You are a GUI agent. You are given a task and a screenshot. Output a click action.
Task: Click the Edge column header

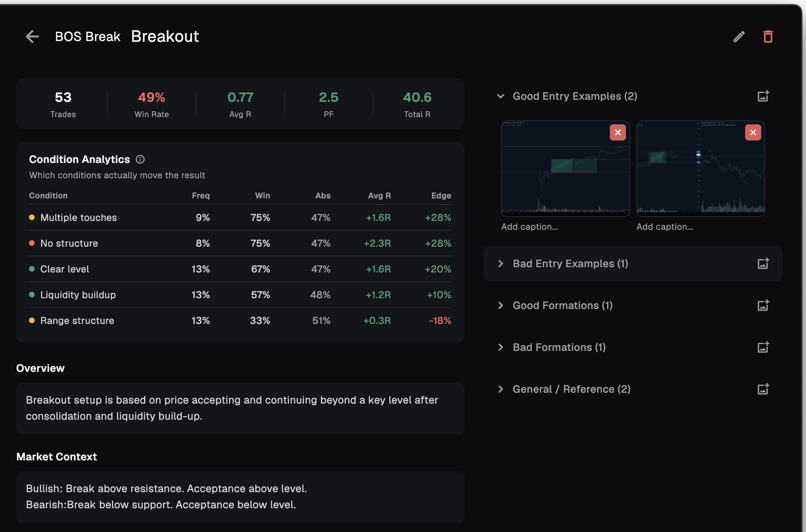click(x=441, y=196)
